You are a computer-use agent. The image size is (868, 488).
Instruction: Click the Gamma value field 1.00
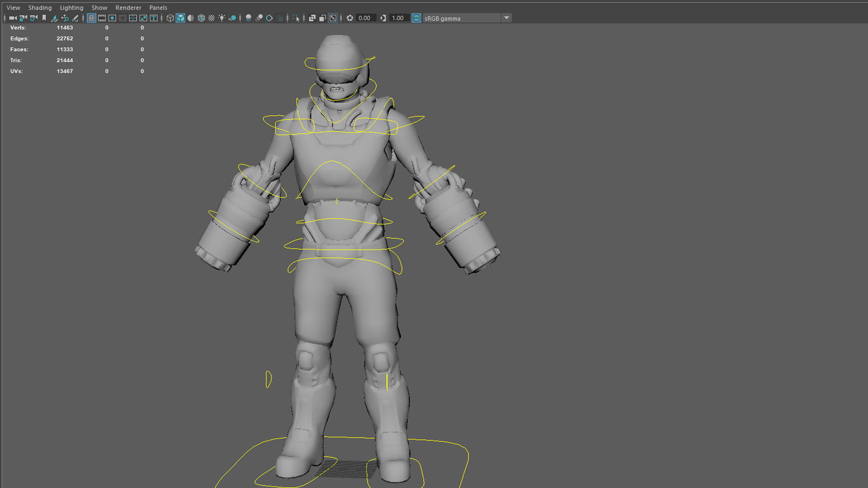pyautogui.click(x=399, y=18)
